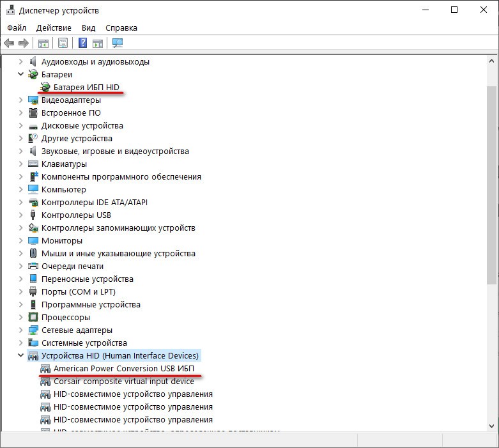Click the scrollbar down arrow
This screenshot has height=448, width=499.
[x=491, y=426]
